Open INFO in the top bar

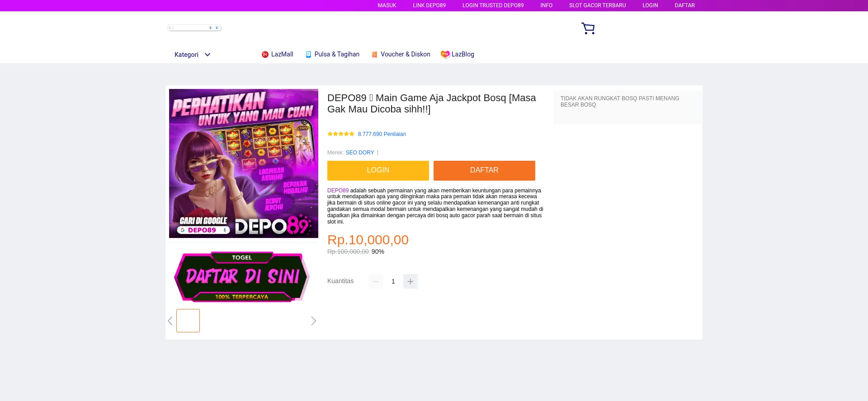pyautogui.click(x=546, y=5)
